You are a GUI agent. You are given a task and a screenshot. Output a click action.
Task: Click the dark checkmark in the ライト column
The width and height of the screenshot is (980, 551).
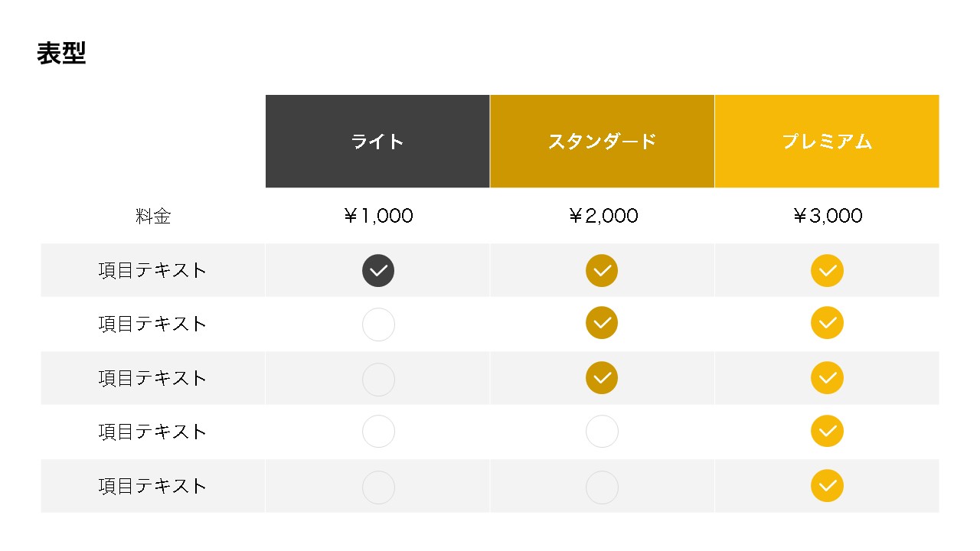click(378, 271)
